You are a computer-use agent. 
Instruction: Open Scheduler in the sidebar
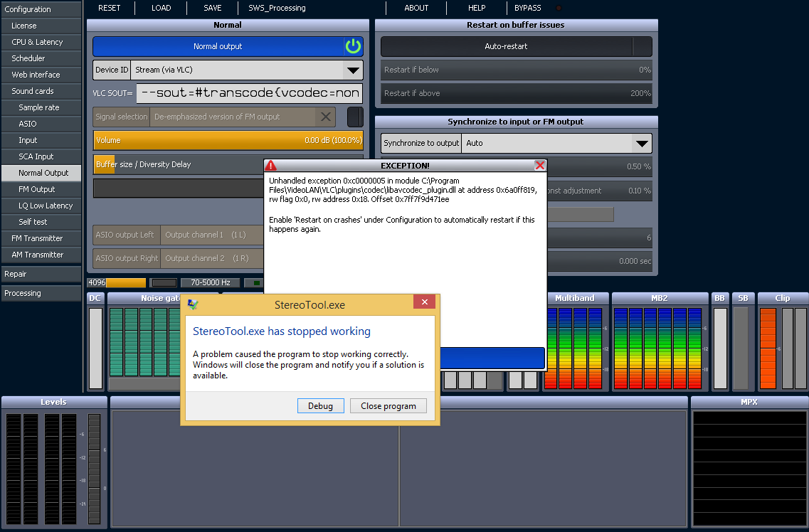[x=41, y=58]
